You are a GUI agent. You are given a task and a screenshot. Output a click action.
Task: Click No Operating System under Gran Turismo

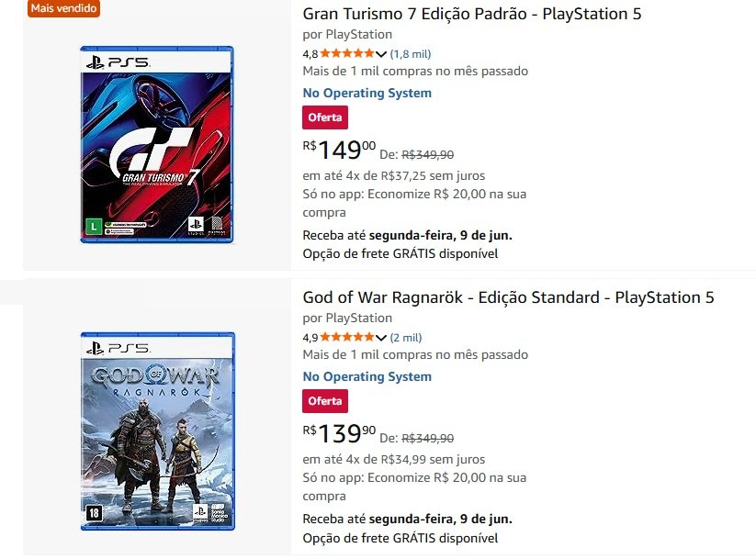click(x=367, y=93)
